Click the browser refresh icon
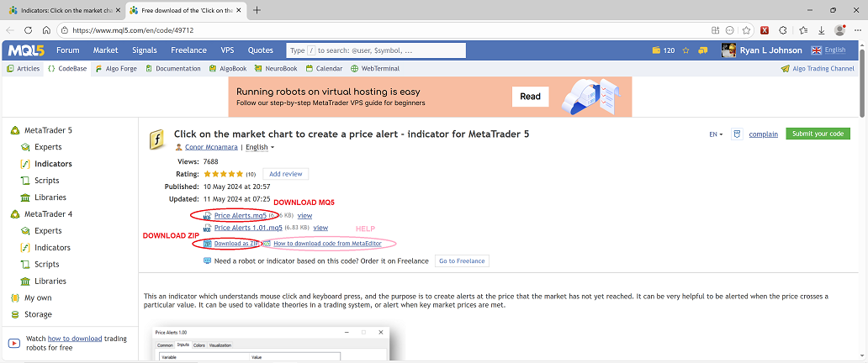Image resolution: width=868 pixels, height=363 pixels. click(29, 30)
